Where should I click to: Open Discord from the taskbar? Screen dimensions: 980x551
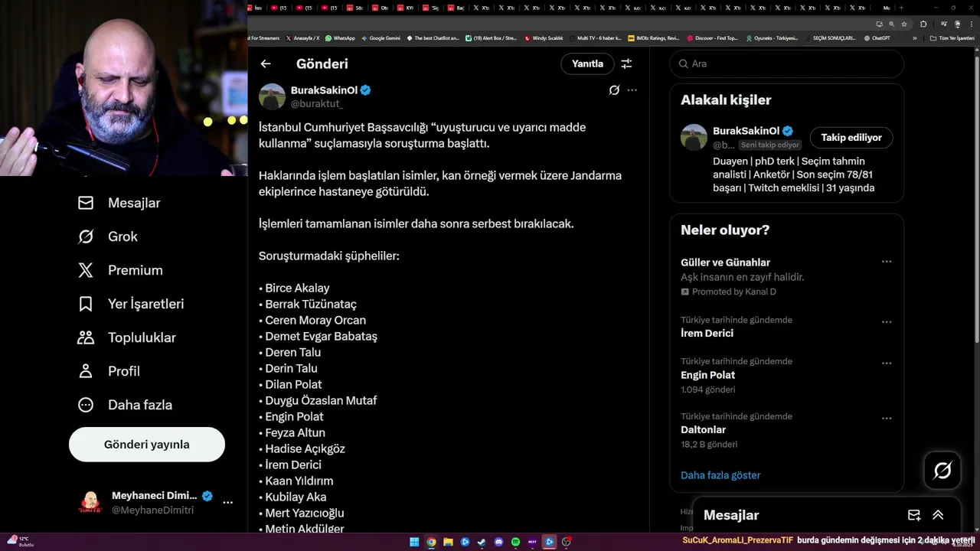tap(498, 542)
